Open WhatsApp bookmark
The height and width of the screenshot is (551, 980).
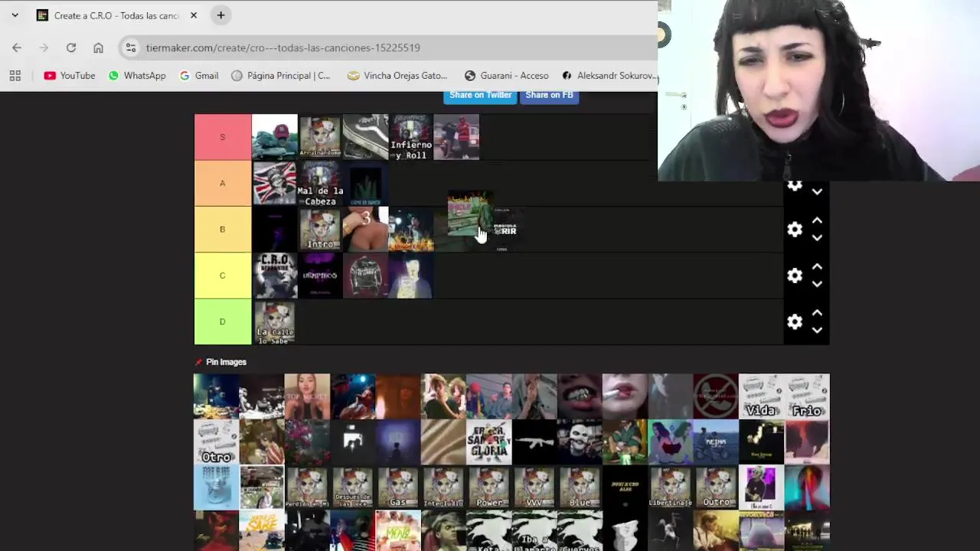tap(137, 76)
